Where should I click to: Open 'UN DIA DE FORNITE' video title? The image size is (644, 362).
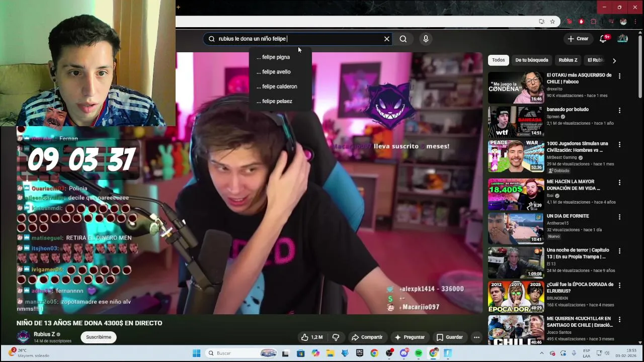pos(568,216)
